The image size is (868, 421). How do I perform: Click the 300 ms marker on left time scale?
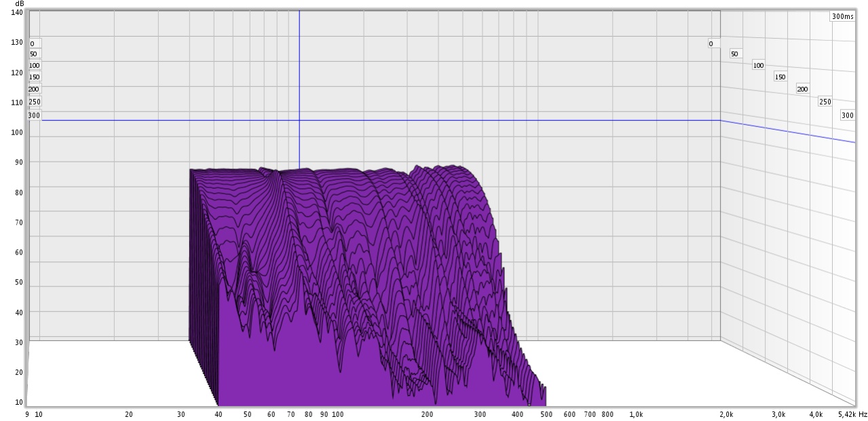(35, 115)
